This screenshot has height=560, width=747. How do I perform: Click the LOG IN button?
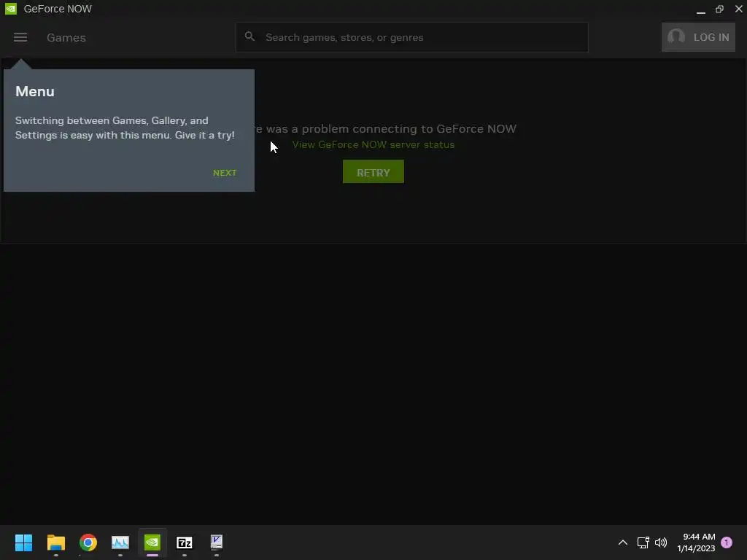click(698, 37)
